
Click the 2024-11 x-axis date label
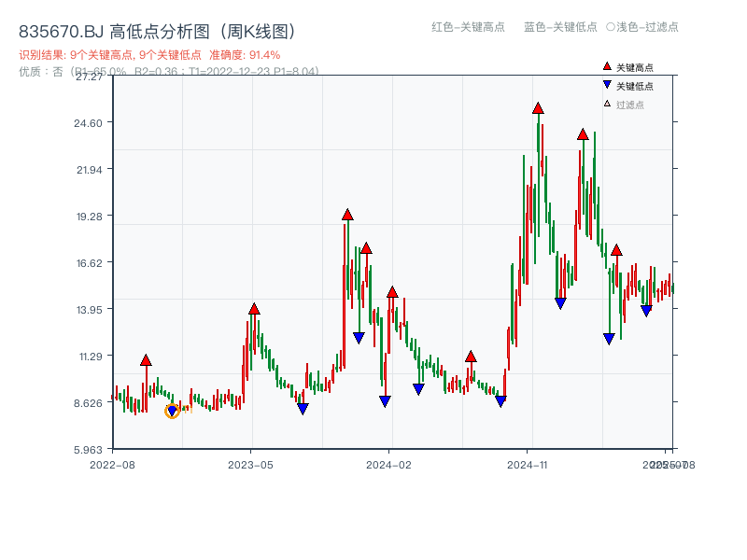[x=528, y=463]
